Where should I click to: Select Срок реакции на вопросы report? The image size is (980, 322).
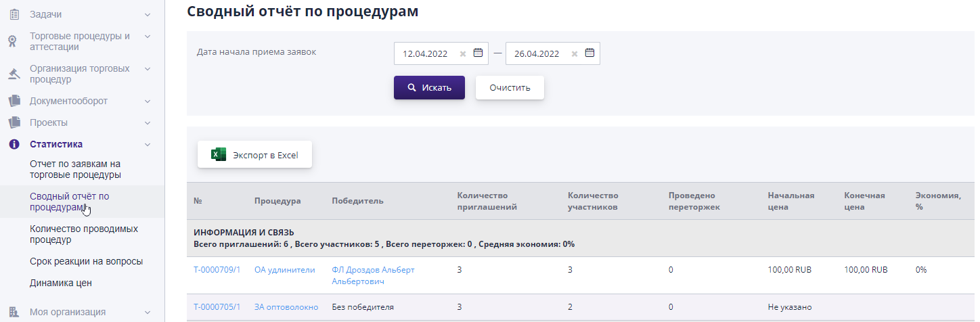pos(87,261)
